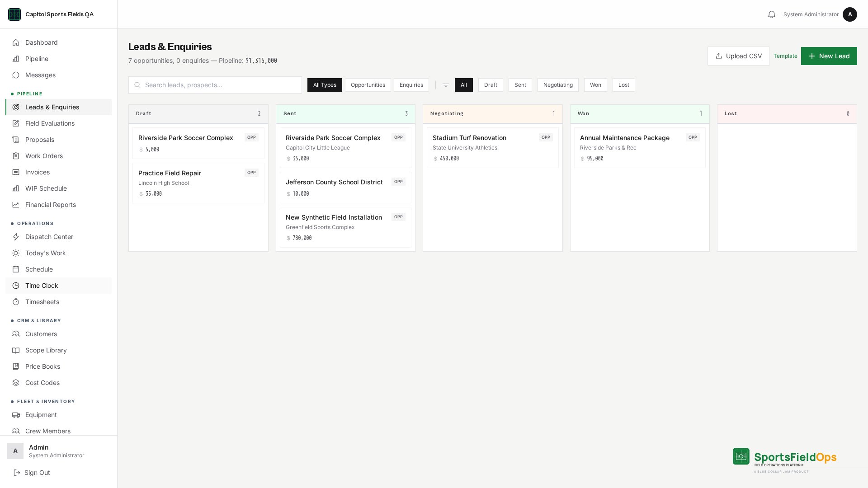Click the Today's Work sun icon

tap(16, 253)
